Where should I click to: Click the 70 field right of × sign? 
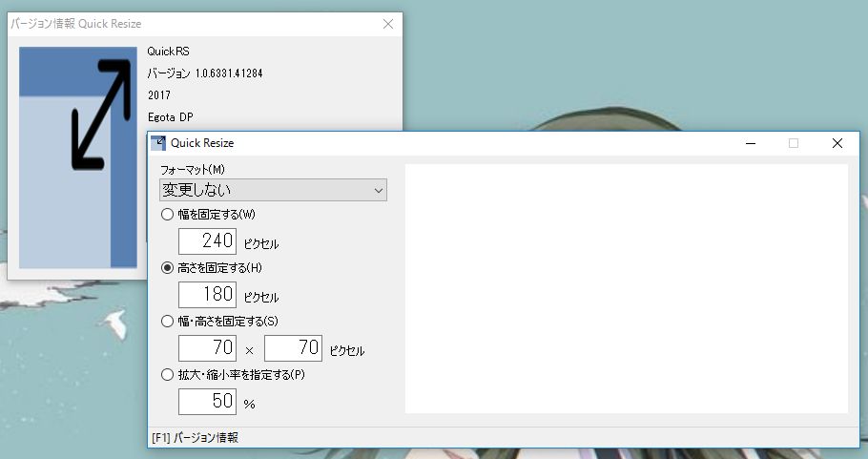[x=293, y=348]
